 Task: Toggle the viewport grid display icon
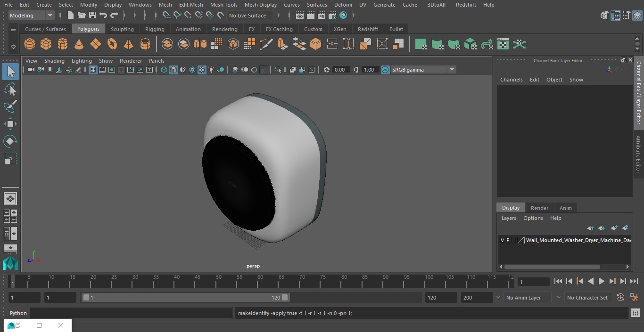[93, 70]
